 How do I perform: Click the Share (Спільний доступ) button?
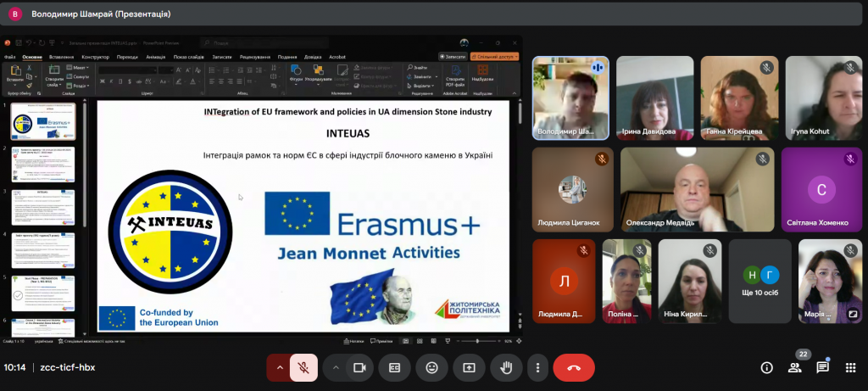coord(494,57)
